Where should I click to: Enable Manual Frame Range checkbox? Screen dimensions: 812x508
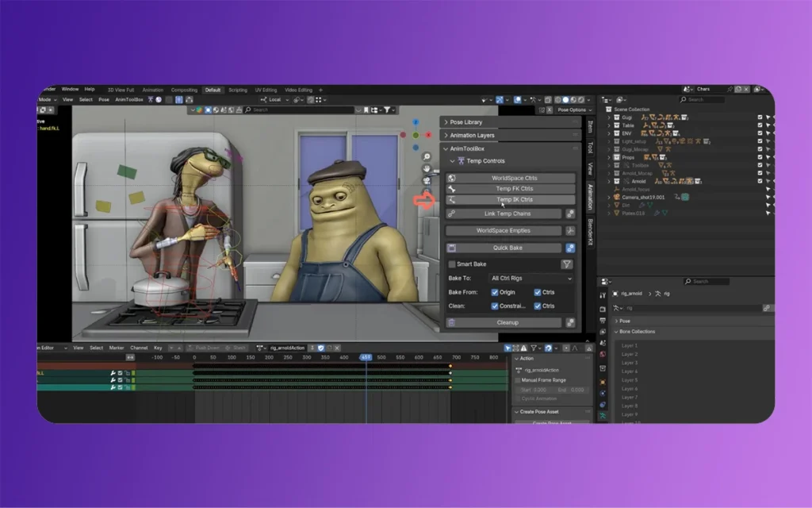click(x=517, y=380)
